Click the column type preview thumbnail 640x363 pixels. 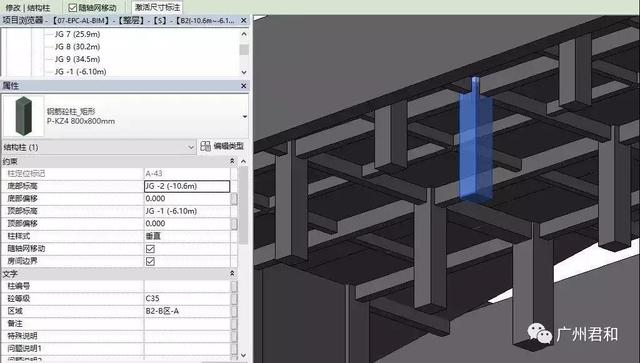pos(23,116)
